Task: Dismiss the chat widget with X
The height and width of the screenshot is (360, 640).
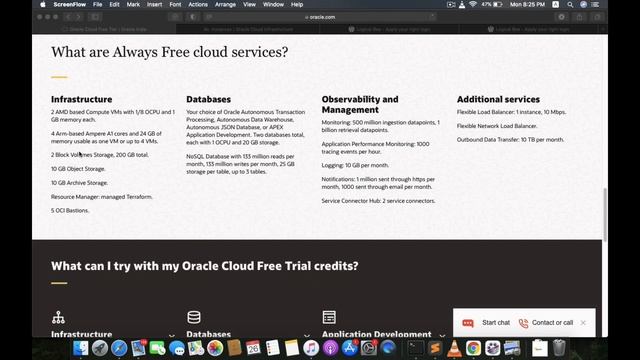Action: (583, 322)
